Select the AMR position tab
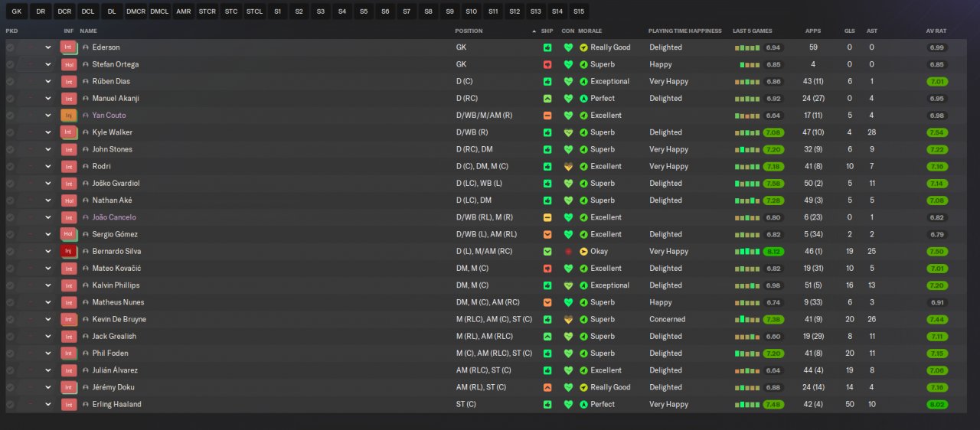This screenshot has width=980, height=430. [x=184, y=11]
